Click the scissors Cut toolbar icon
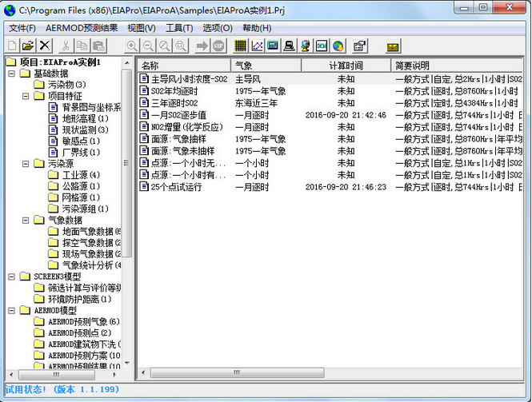Image resolution: width=532 pixels, height=402 pixels. pos(66,46)
